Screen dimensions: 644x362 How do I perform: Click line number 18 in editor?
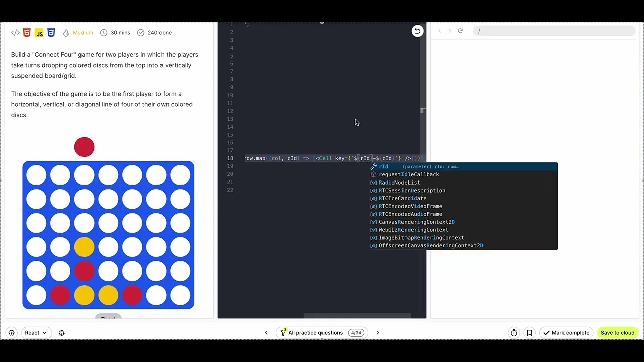coord(230,158)
